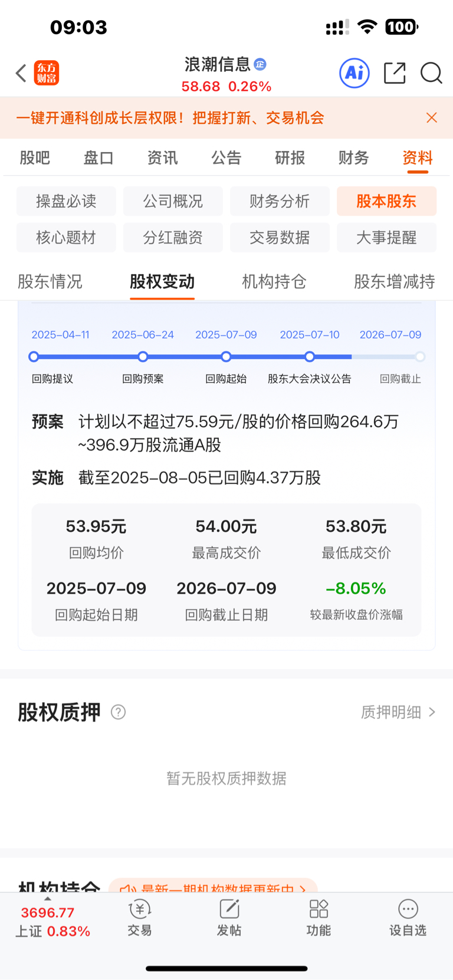Open the 核心题材 section
The width and height of the screenshot is (453, 980).
coord(66,238)
